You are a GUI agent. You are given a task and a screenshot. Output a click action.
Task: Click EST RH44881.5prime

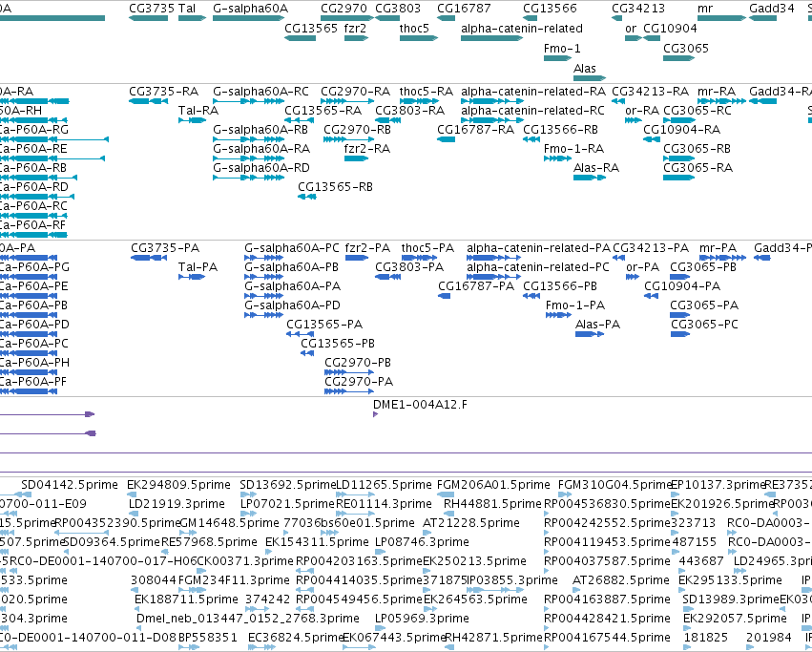click(492, 504)
